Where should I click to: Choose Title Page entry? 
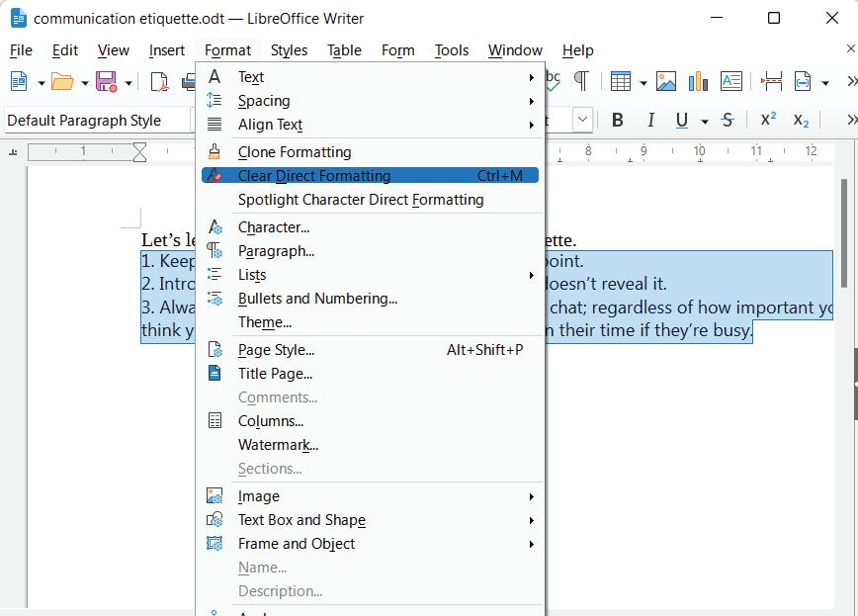click(370, 374)
